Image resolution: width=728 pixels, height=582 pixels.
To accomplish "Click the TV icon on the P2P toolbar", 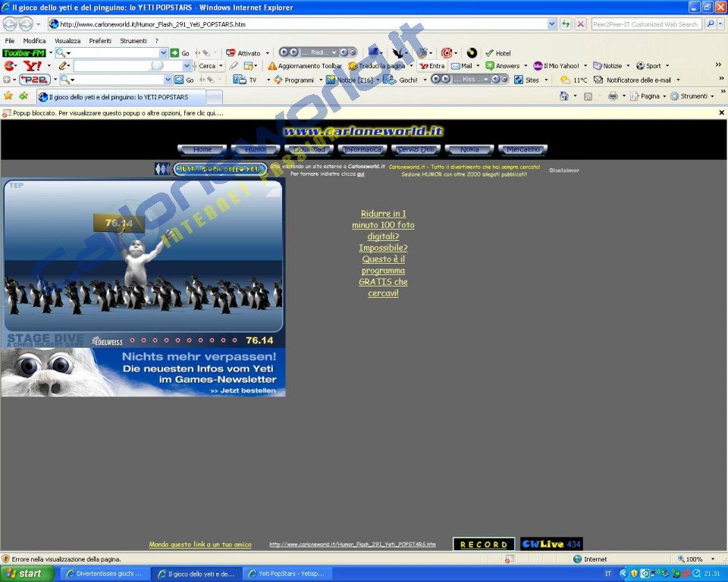I will point(240,80).
